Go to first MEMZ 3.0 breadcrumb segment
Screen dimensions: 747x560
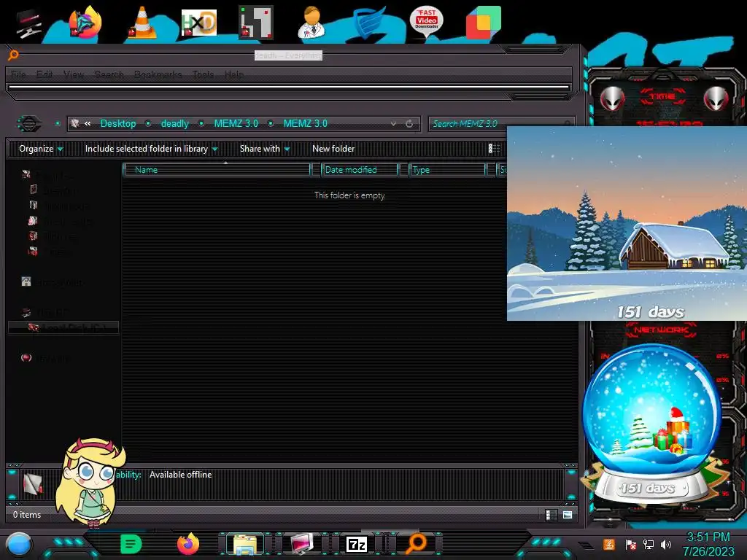click(x=236, y=123)
